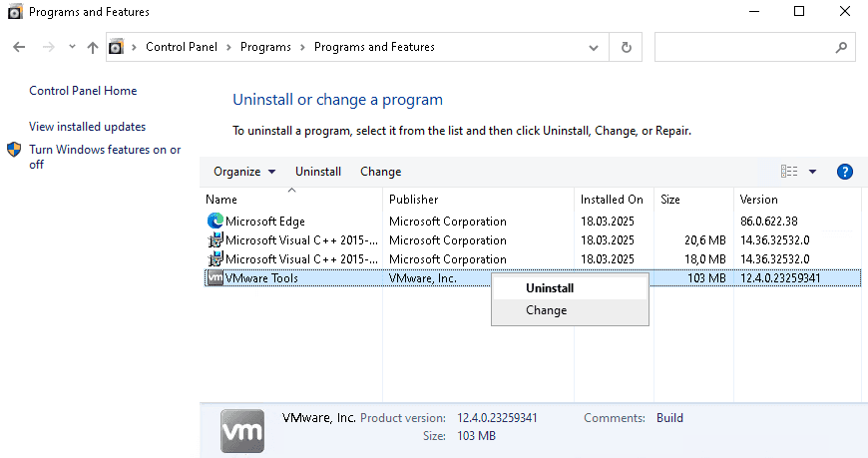
Task: Expand the More options view dropdown arrow
Action: pos(812,172)
